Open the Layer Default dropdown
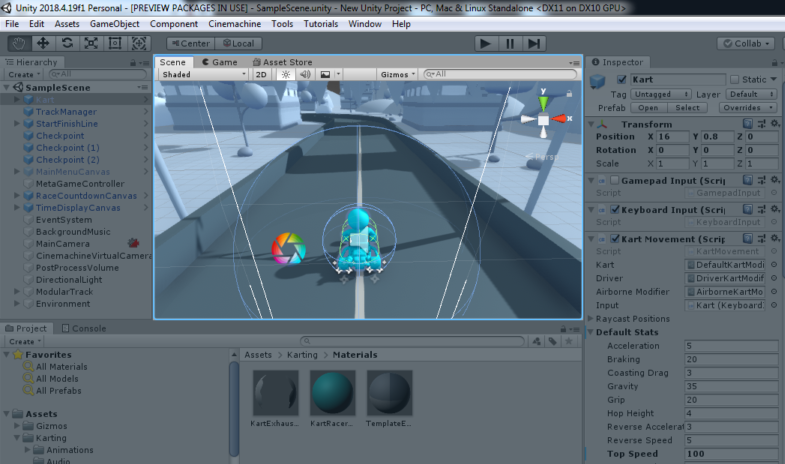The image size is (785, 464). point(751,94)
